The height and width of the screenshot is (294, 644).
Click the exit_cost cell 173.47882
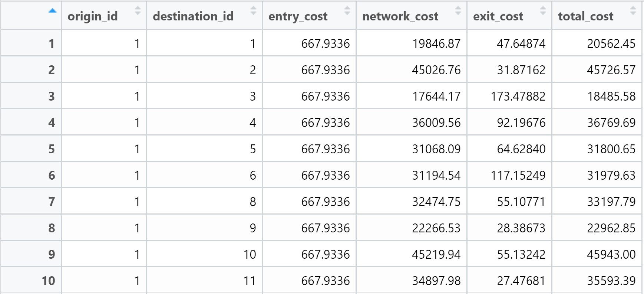[518, 97]
